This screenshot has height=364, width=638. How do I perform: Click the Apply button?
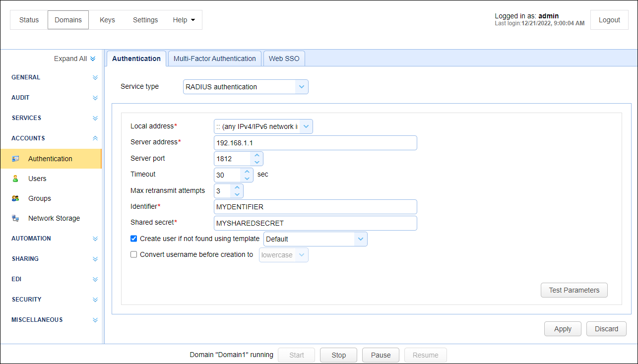point(563,329)
